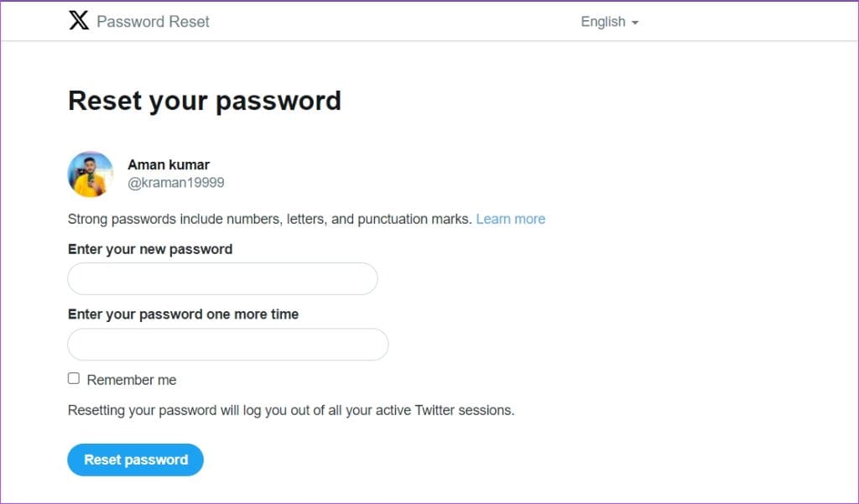Screen dimensions: 859x504
Task: Click the "Enter your password one more time" label
Action: [183, 314]
